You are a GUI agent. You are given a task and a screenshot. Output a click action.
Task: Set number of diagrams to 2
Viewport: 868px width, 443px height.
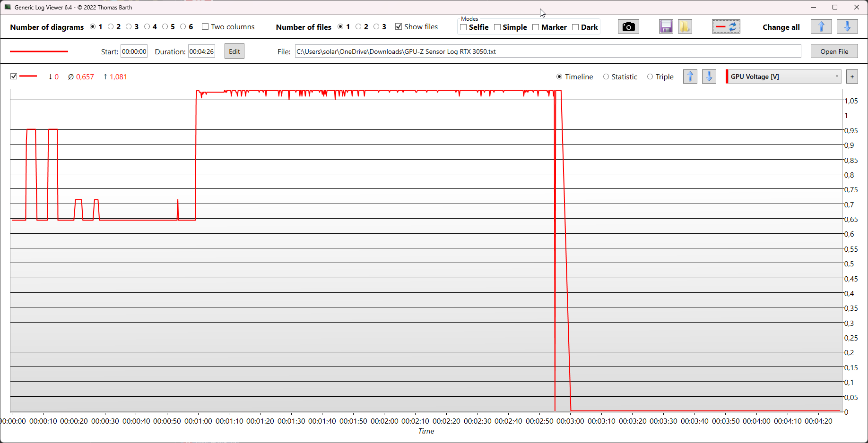point(111,27)
